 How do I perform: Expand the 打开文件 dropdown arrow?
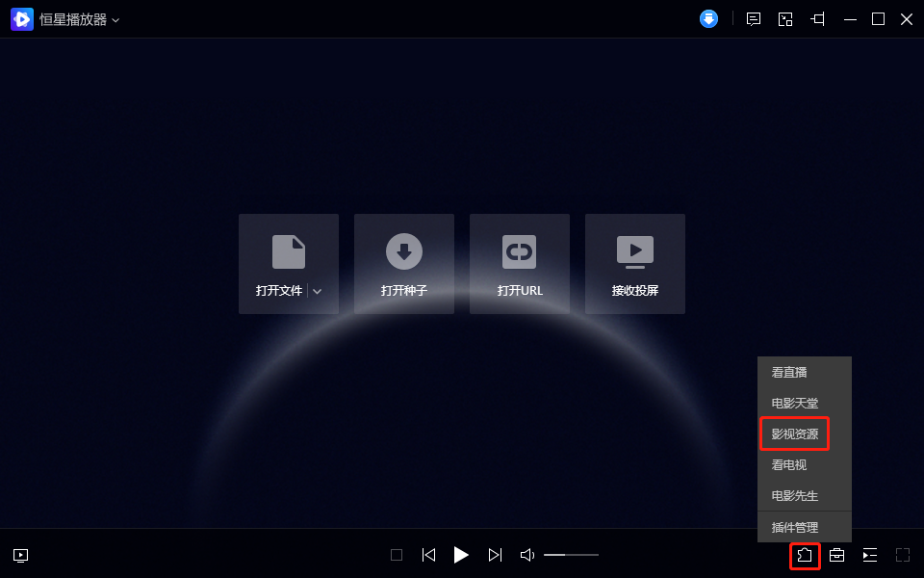pyautogui.click(x=317, y=291)
